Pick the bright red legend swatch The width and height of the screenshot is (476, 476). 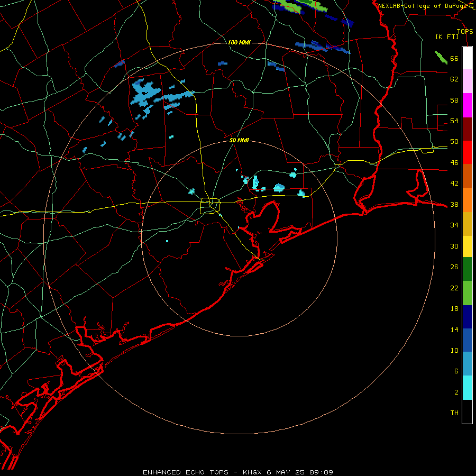[467, 152]
